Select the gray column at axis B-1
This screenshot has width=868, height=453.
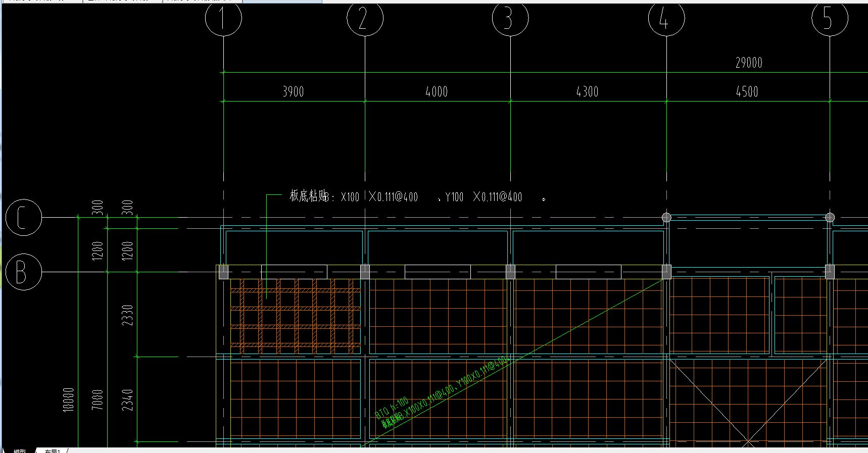[x=223, y=272]
